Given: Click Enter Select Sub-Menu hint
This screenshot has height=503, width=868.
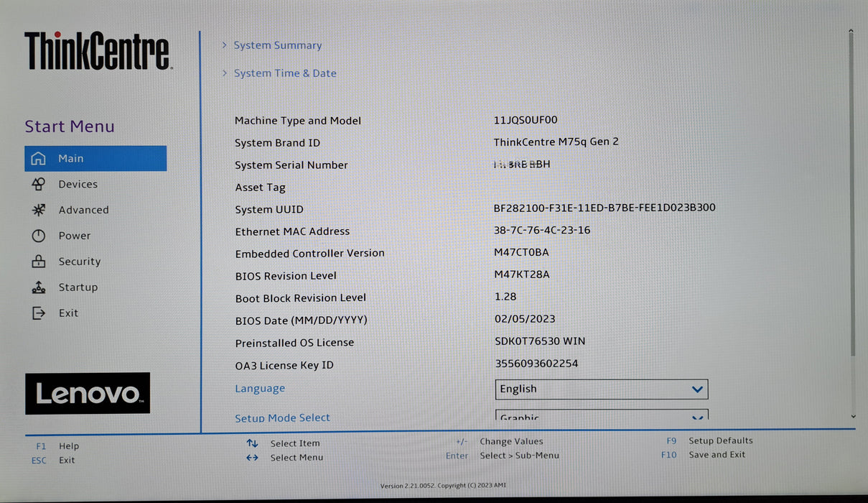Looking at the screenshot, I should click(503, 456).
